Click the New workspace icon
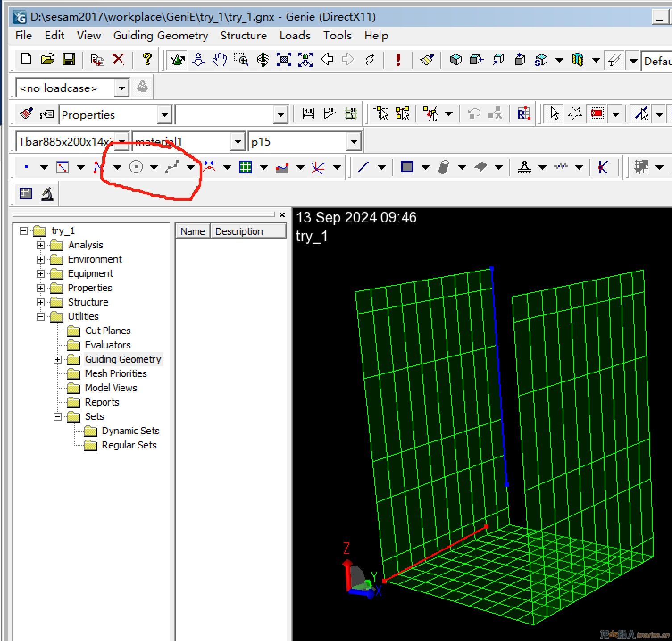The height and width of the screenshot is (641, 672). (x=26, y=59)
